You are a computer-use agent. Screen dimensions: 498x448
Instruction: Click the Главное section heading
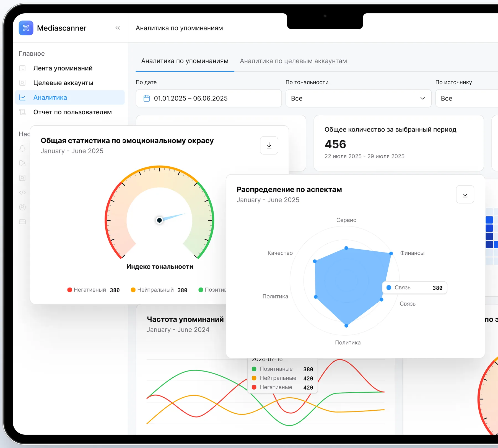pyautogui.click(x=32, y=53)
